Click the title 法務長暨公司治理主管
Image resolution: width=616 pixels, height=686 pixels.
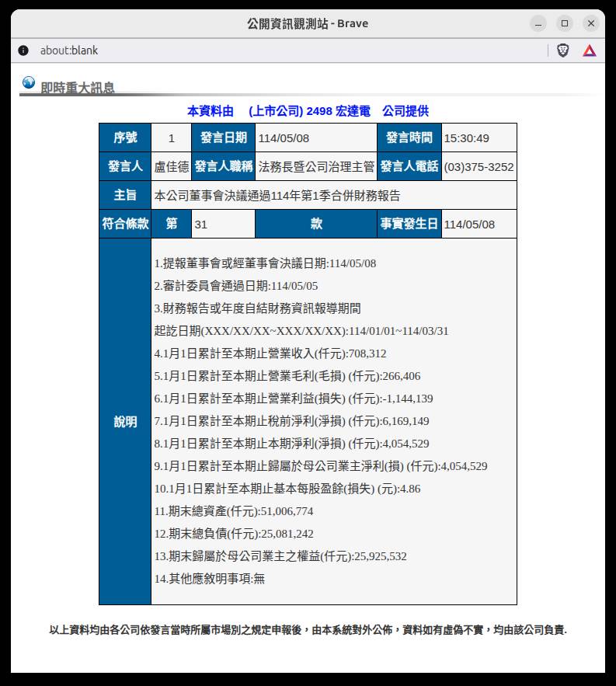click(316, 167)
